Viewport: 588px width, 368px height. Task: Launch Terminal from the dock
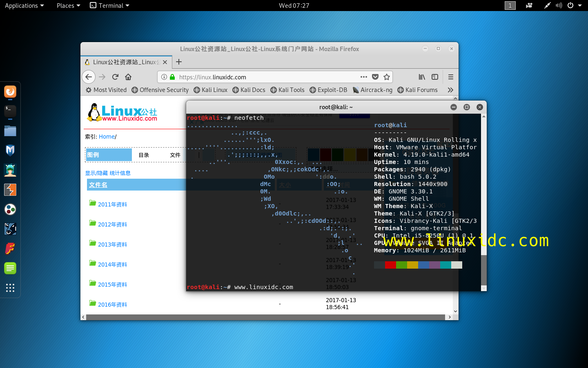click(x=10, y=111)
